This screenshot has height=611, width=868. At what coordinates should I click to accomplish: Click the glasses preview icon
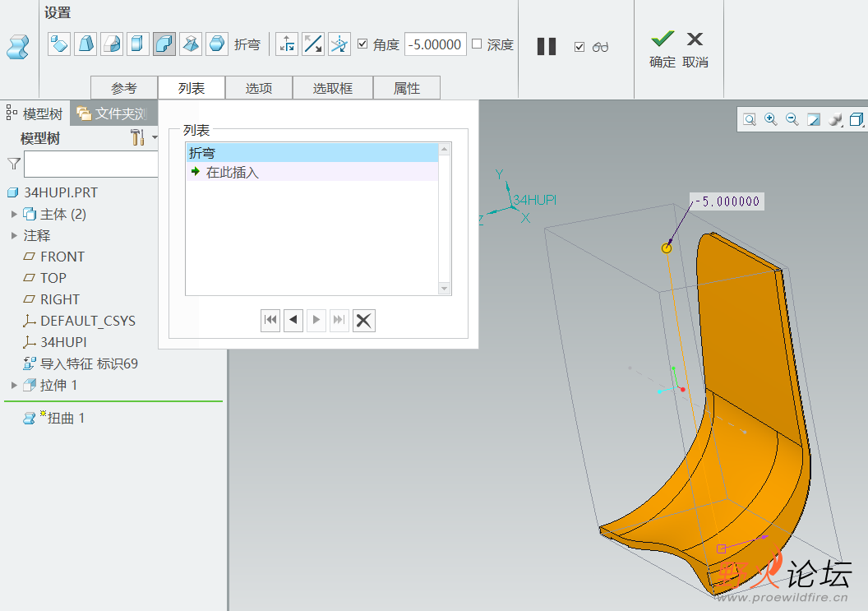click(600, 47)
